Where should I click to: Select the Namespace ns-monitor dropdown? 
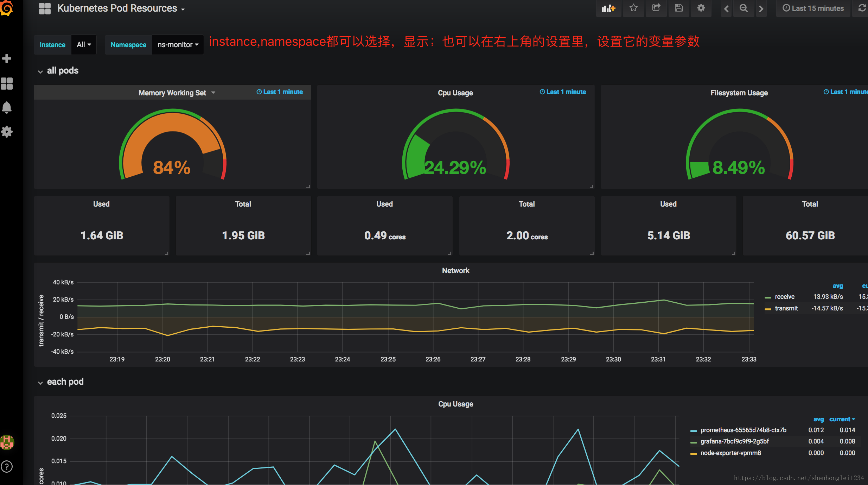click(x=177, y=44)
